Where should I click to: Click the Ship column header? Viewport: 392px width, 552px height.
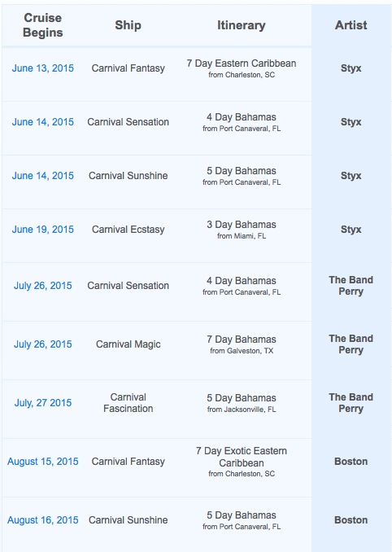128,25
